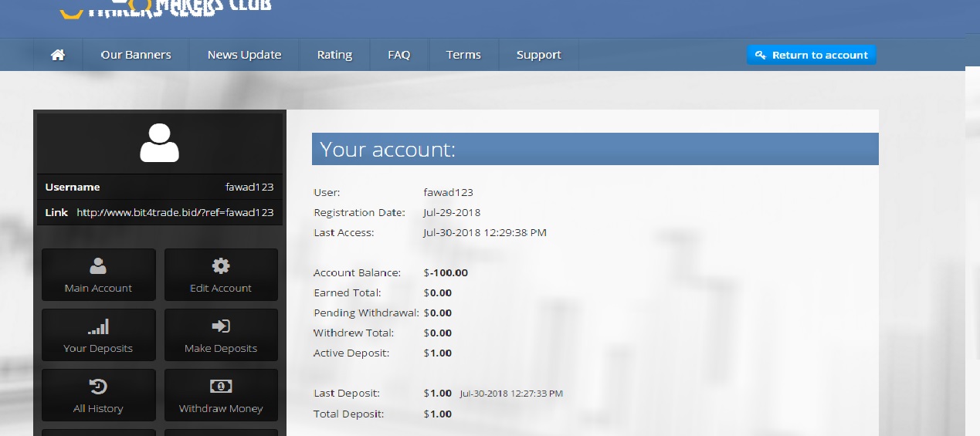
Task: Click the Your Deposits signal bars icon
Action: tap(98, 326)
